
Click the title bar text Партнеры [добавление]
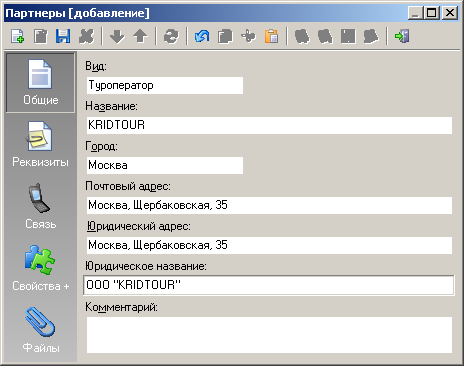pos(77,13)
